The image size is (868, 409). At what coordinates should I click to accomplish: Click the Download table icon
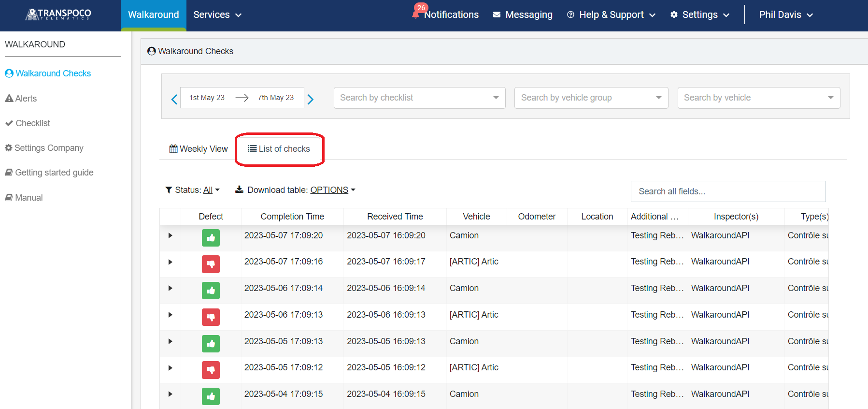pos(239,190)
